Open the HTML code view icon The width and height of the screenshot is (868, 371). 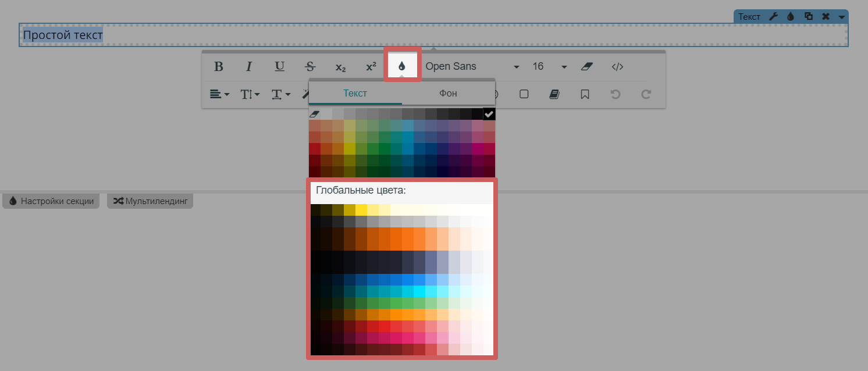click(617, 66)
